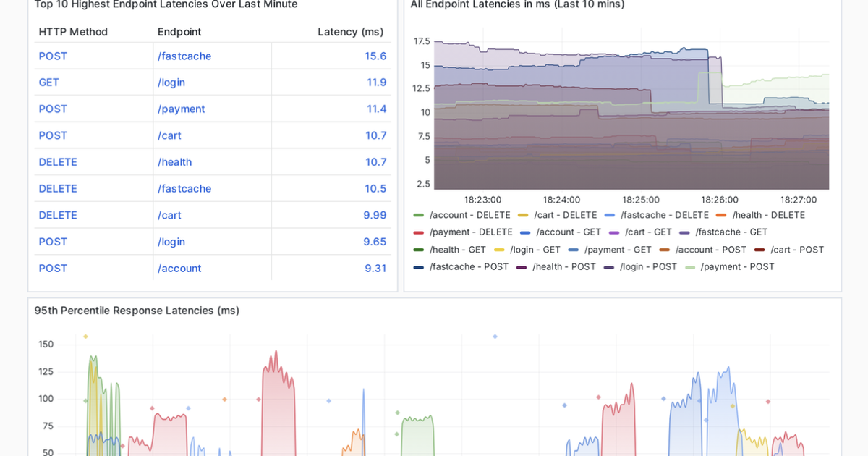Click the /login endpoint in the GET row

click(171, 83)
